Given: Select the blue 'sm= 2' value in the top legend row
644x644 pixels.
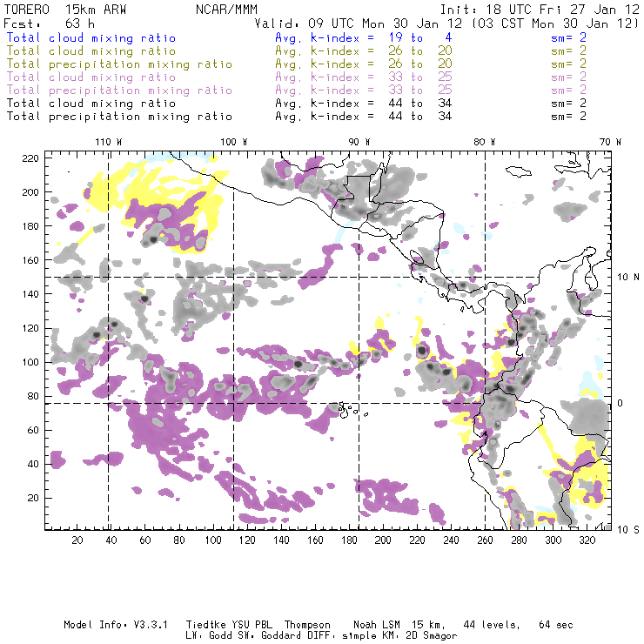Looking at the screenshot, I should click(x=568, y=37).
